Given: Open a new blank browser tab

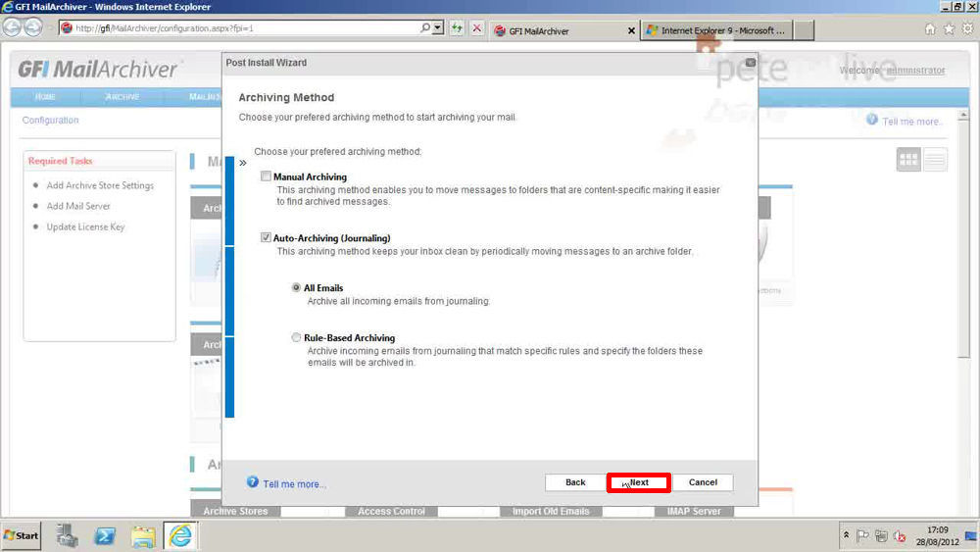Looking at the screenshot, I should [804, 30].
